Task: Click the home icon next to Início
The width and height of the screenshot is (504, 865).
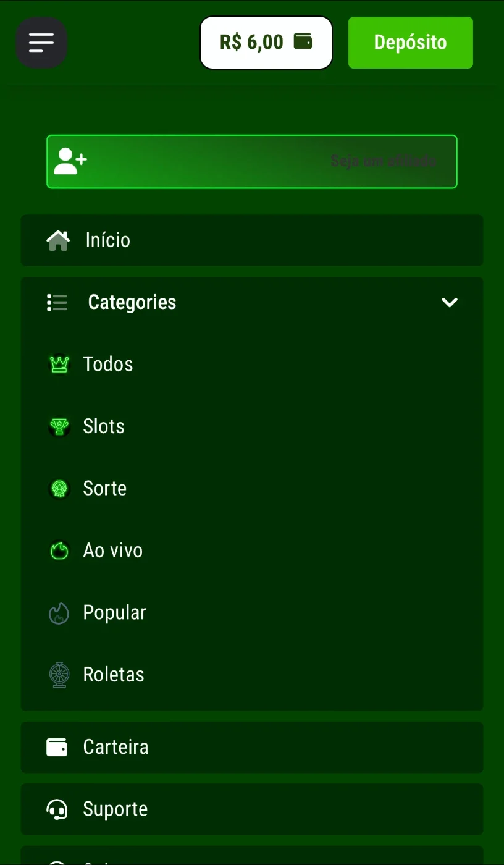Action: (58, 240)
